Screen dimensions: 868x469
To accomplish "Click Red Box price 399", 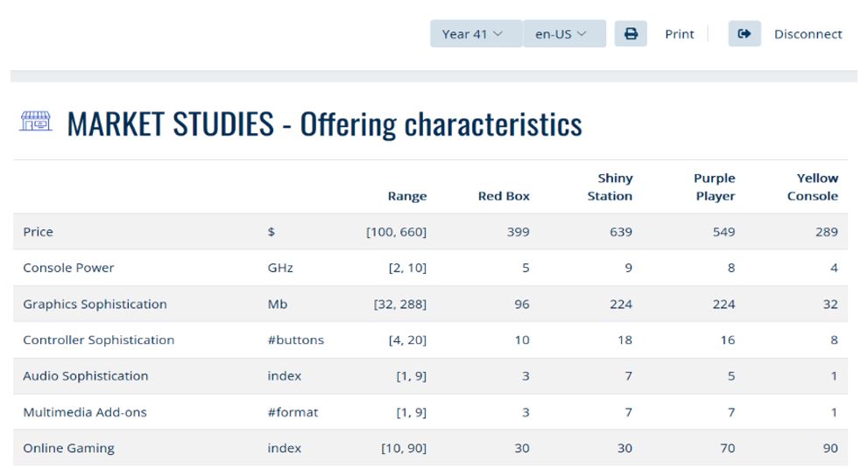I will tap(519, 232).
